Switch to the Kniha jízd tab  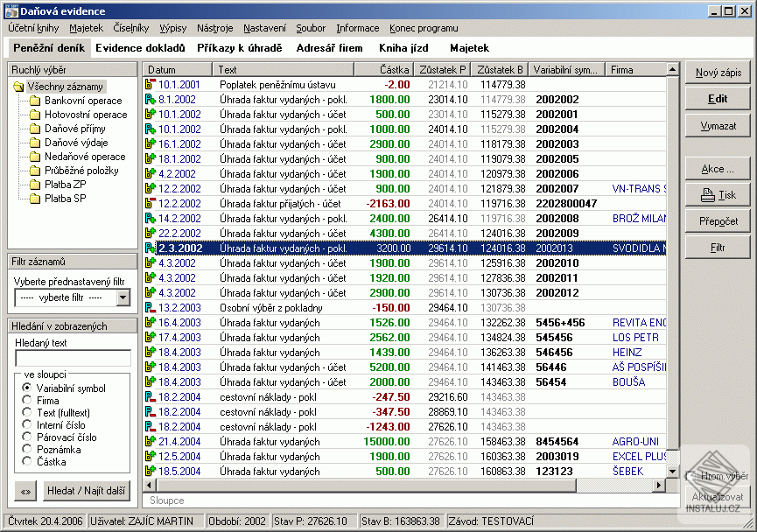403,48
